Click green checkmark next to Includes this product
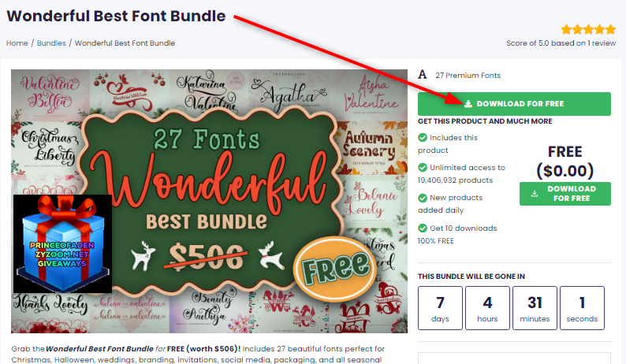The width and height of the screenshot is (626, 364). point(423,138)
